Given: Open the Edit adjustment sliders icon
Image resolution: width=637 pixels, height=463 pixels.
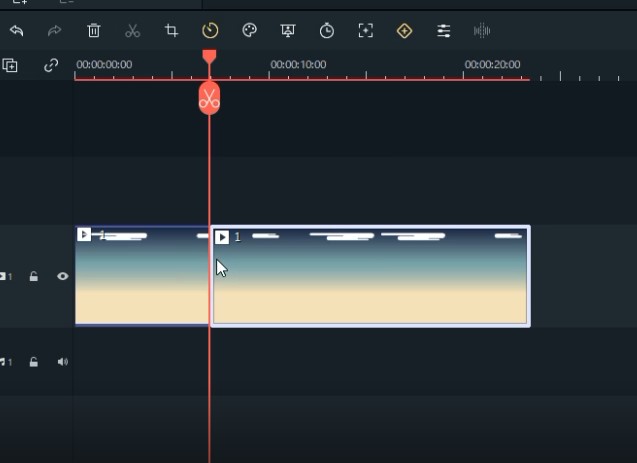Looking at the screenshot, I should click(x=444, y=31).
